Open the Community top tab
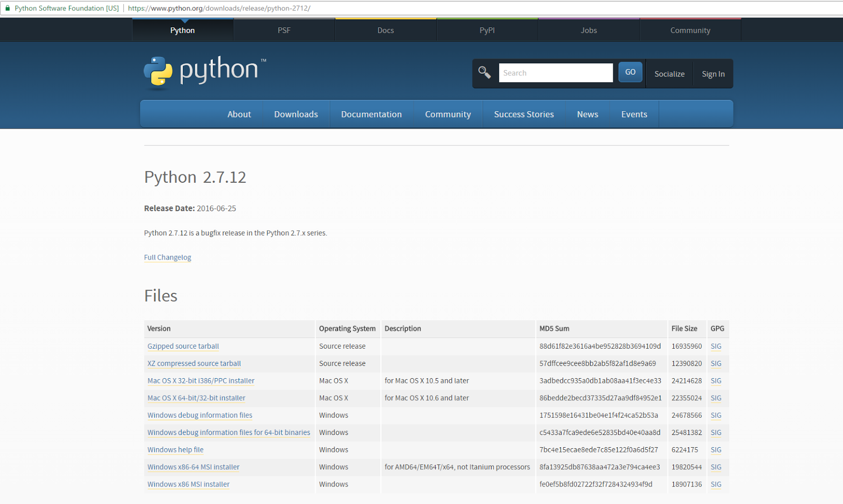The height and width of the screenshot is (504, 843). click(690, 30)
